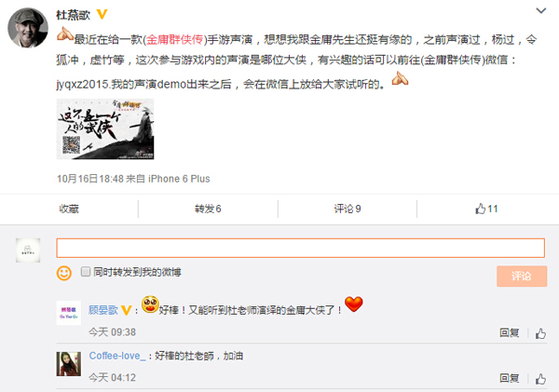Focus the comment text input box
This screenshot has height=392, width=559.
(x=301, y=248)
